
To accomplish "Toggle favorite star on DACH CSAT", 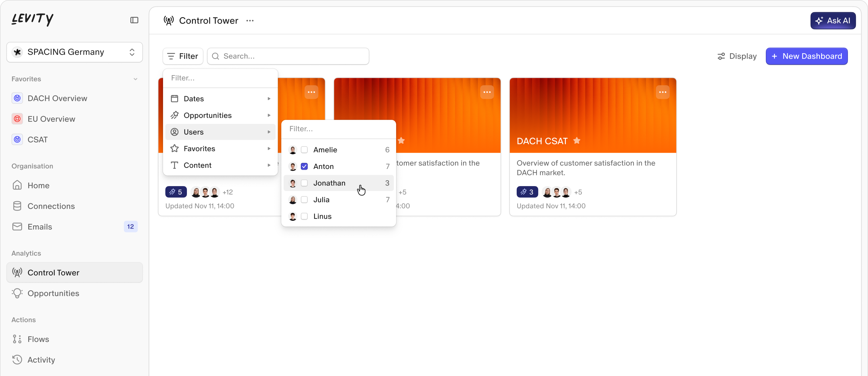I will coord(577,141).
